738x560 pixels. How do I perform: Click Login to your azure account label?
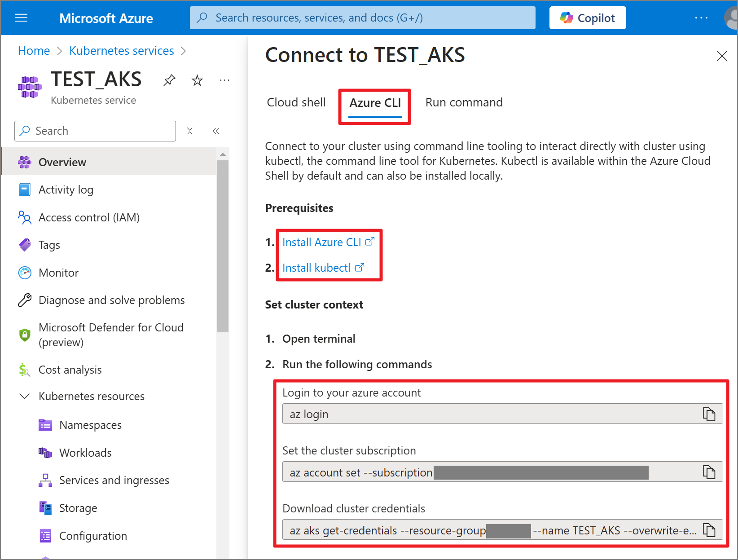click(351, 393)
